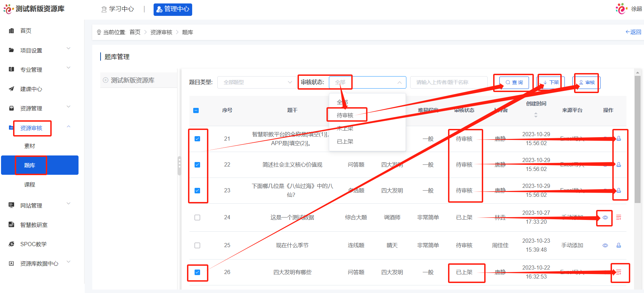This screenshot has height=293, width=644.
Task: Click the 调酒师 cell in row 24
Action: (x=392, y=218)
